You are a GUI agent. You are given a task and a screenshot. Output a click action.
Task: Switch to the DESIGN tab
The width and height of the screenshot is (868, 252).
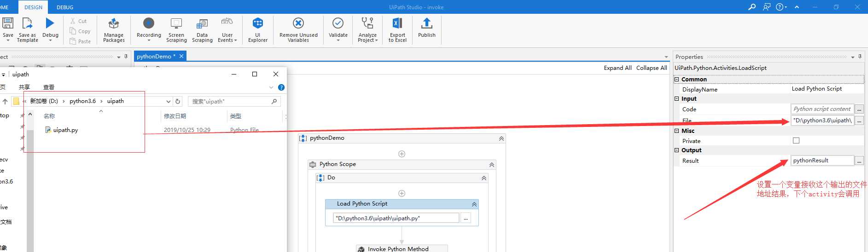coord(33,7)
